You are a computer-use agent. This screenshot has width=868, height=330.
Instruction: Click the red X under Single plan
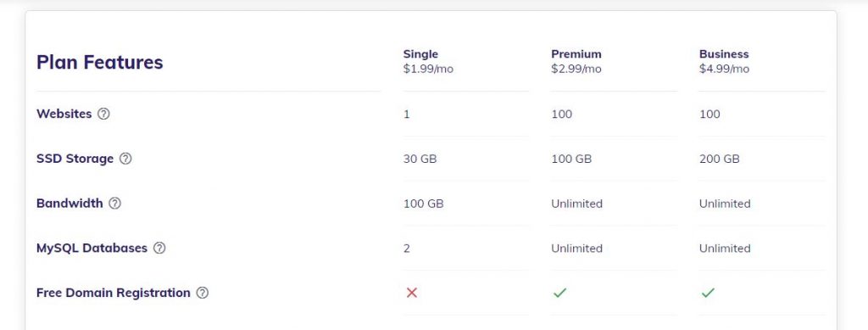click(411, 293)
